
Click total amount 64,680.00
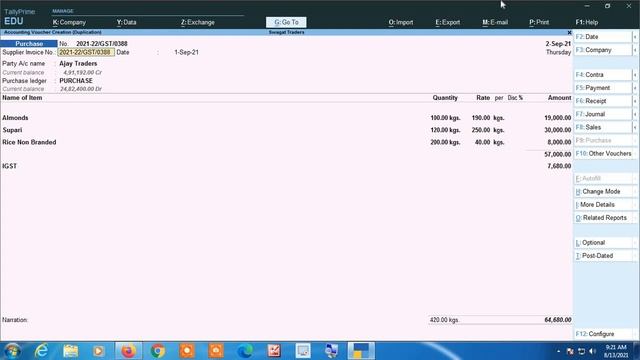point(558,320)
